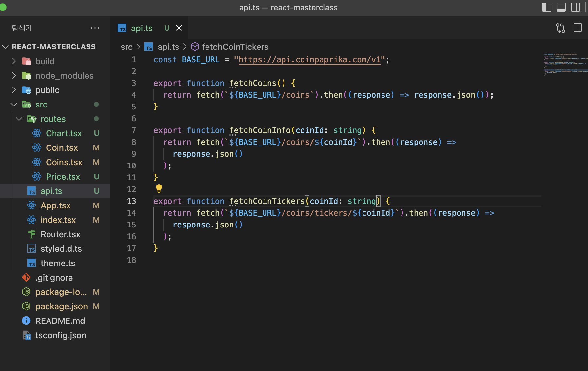Click the green window maximize button
The image size is (588, 371).
point(3,7)
